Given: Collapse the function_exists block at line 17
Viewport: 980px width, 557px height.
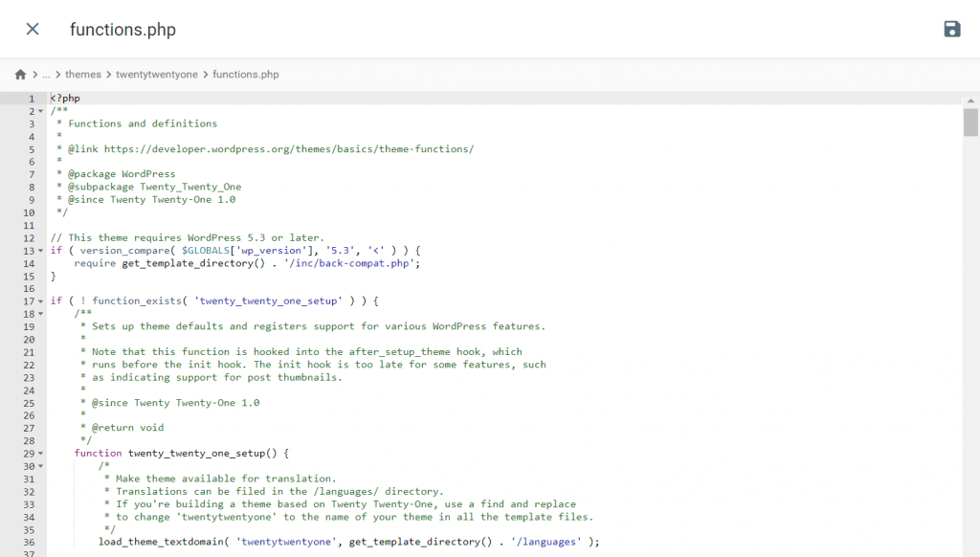Looking at the screenshot, I should click(40, 301).
